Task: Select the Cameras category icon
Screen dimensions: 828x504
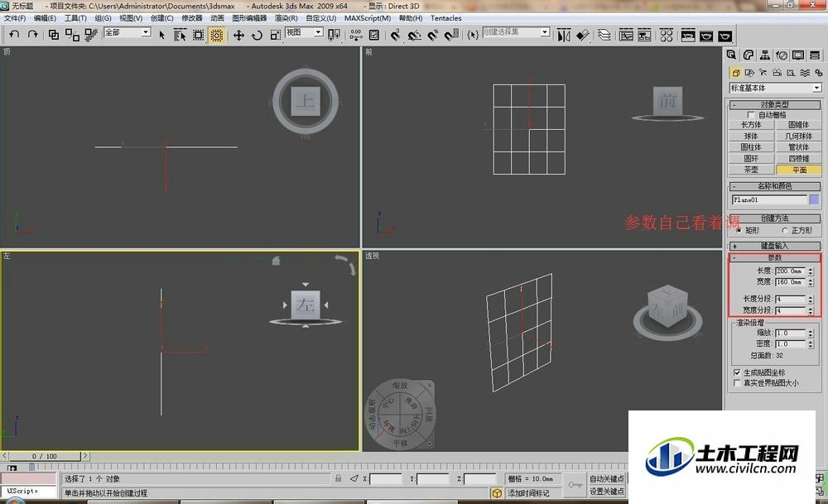Action: (777, 73)
